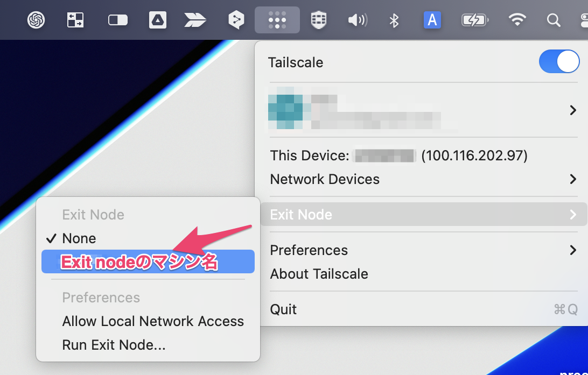Open the Wi-Fi status icon
This screenshot has width=588, height=375.
tap(517, 20)
